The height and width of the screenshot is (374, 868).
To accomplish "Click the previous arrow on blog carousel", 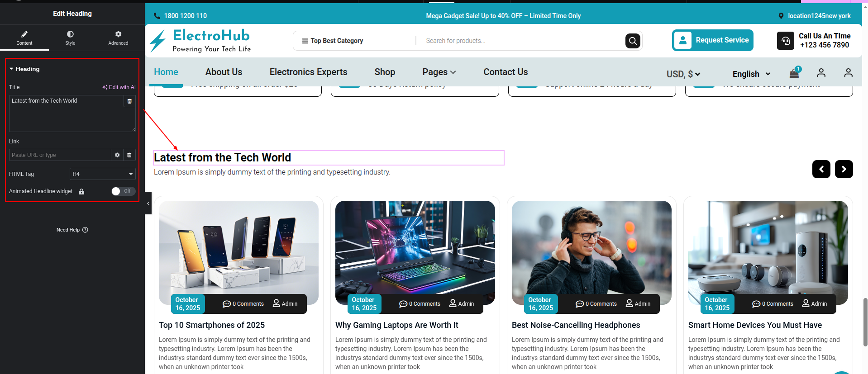I will (x=821, y=169).
